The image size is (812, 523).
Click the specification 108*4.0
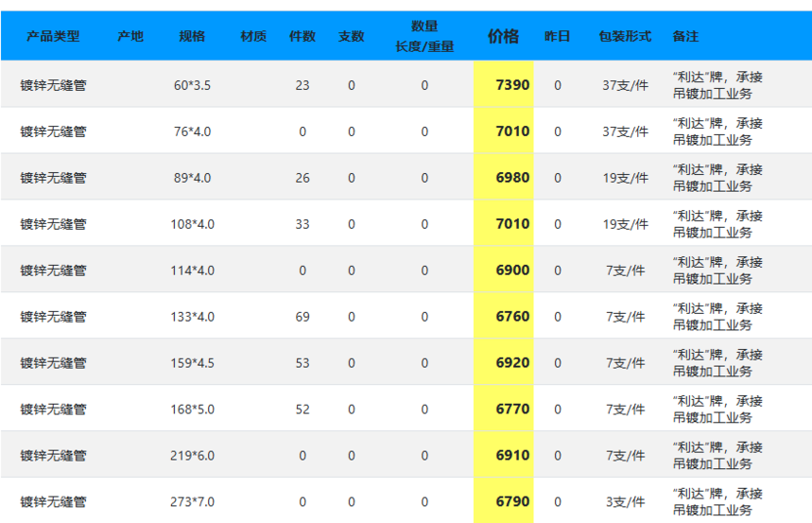tap(192, 224)
